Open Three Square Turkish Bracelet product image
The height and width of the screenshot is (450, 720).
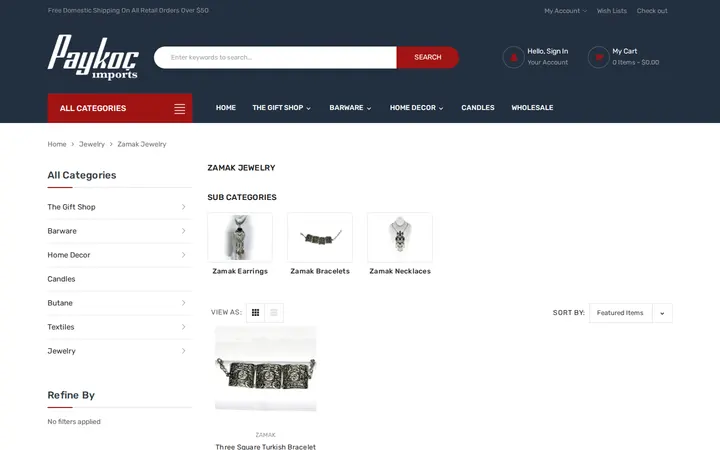(x=265, y=369)
